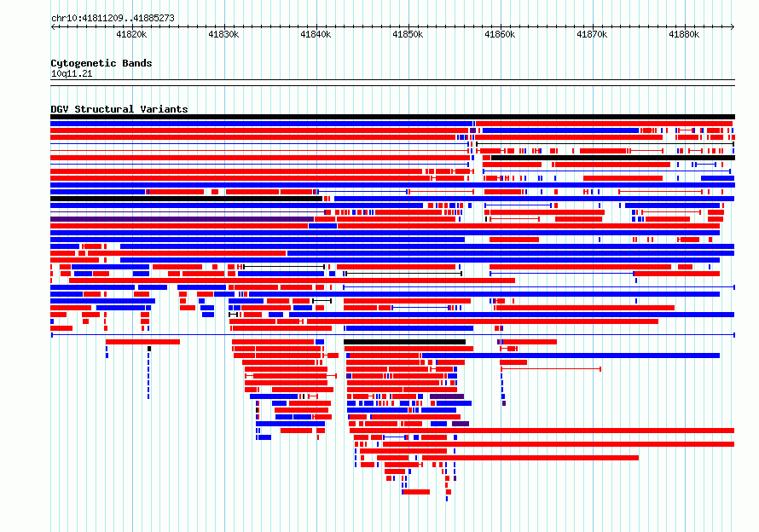Click the 41830k ruler label

pos(223,34)
